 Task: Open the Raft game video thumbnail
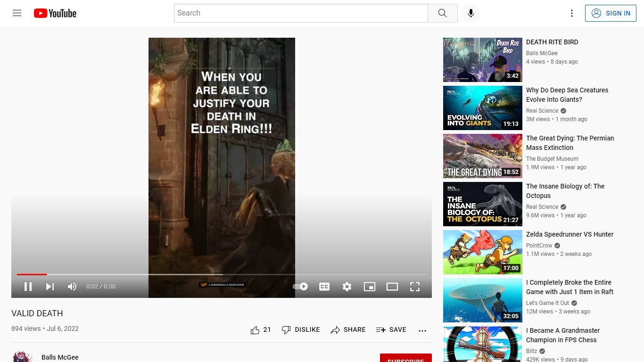click(483, 300)
